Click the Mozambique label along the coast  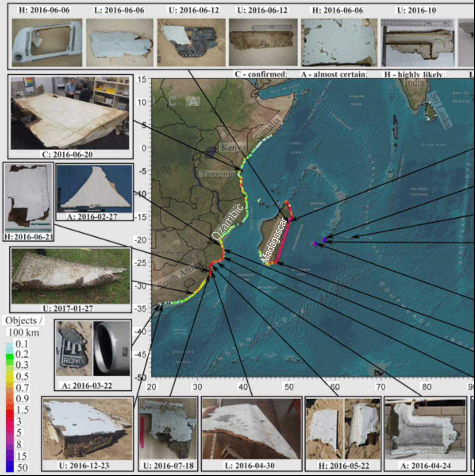[x=227, y=222]
